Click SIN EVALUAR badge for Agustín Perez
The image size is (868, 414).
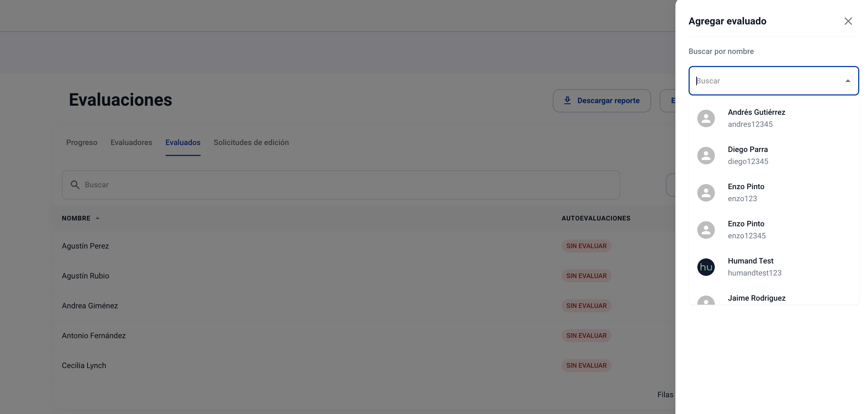586,246
